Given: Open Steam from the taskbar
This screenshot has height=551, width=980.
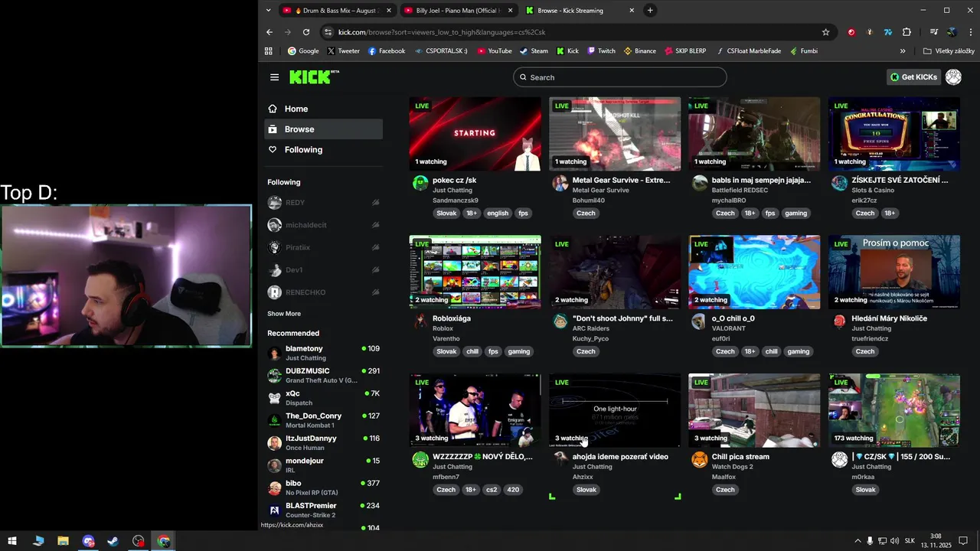Looking at the screenshot, I should click(113, 541).
